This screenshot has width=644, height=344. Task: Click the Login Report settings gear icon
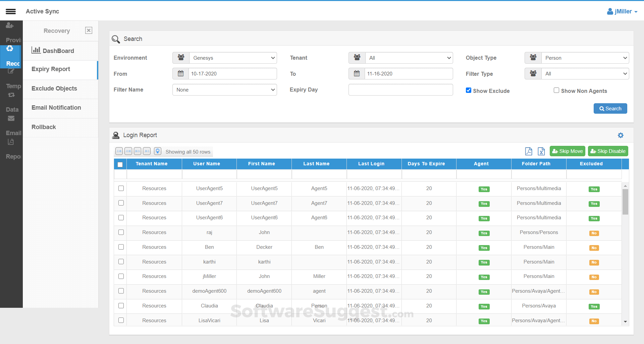pyautogui.click(x=621, y=135)
